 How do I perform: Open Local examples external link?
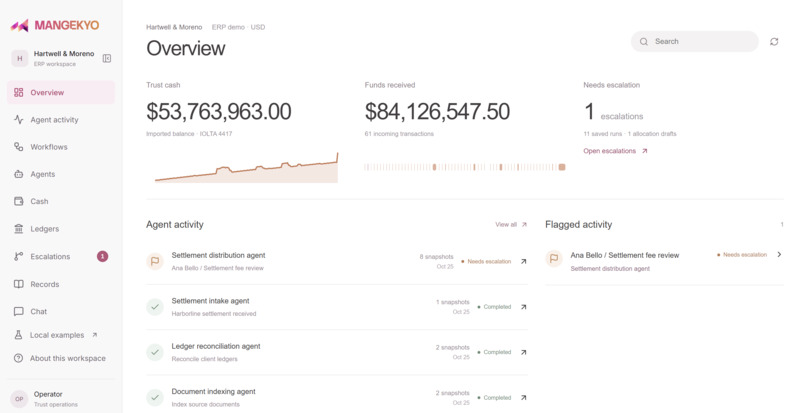click(x=61, y=335)
